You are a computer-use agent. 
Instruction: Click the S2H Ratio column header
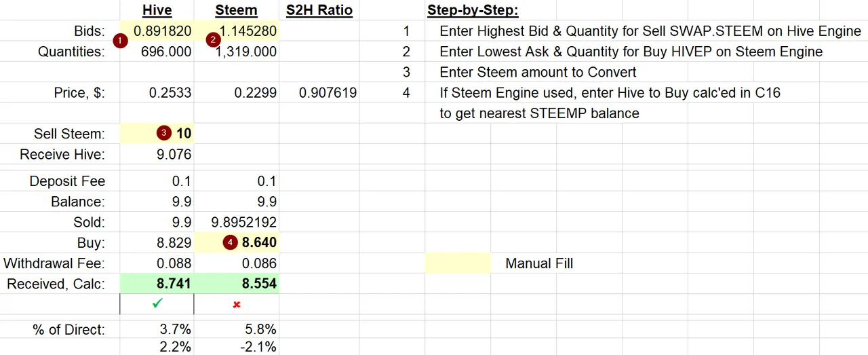[x=319, y=10]
